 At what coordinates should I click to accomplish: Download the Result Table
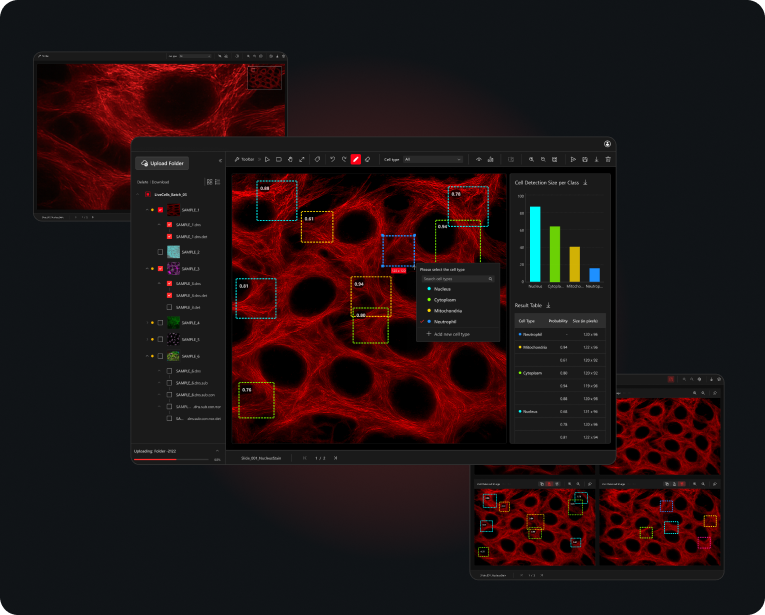click(x=548, y=305)
